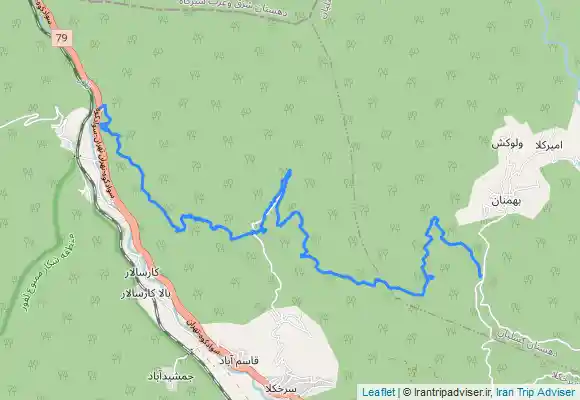The height and width of the screenshot is (400, 580).
Task: Click the blue trail's western start point
Action: tap(104, 127)
